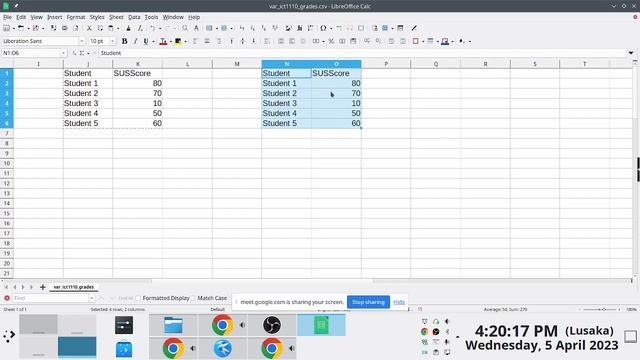Toggle underline formatting
Image resolution: width=640 pixels, height=360 pixels.
coord(146,41)
